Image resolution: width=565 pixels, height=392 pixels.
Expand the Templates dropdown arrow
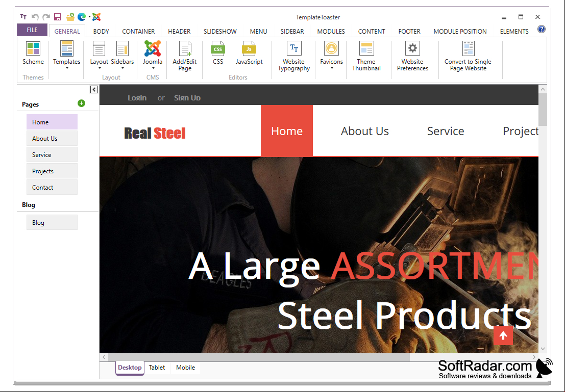click(67, 68)
